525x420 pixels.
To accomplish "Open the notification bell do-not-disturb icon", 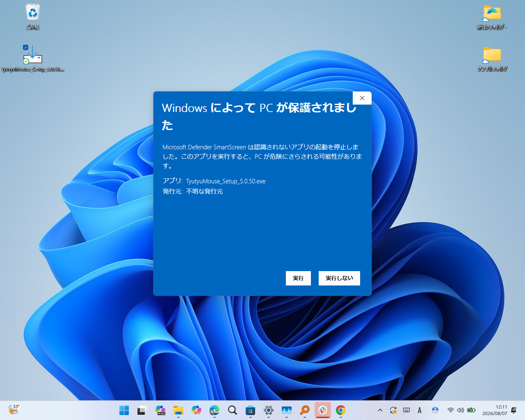I will coord(514,410).
